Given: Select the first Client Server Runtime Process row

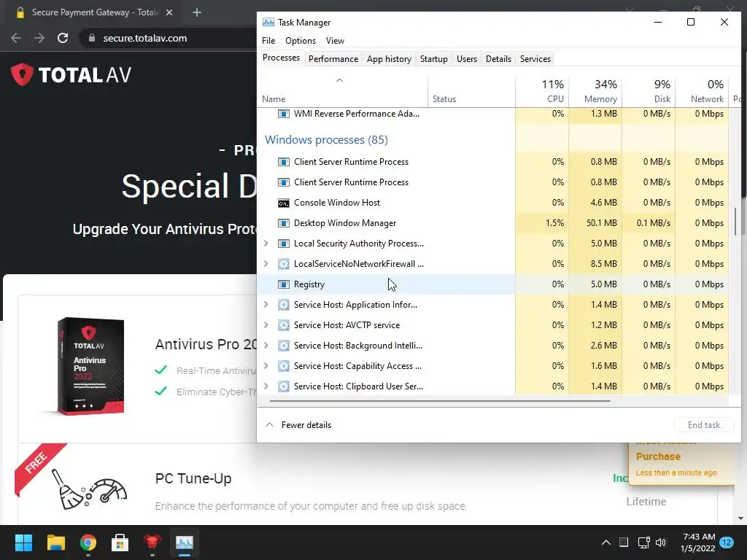Looking at the screenshot, I should [492, 162].
